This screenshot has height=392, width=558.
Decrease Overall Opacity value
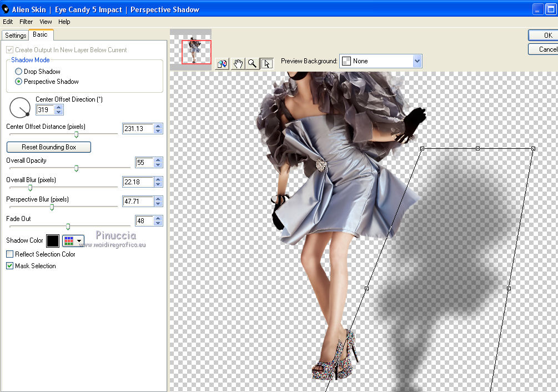click(158, 165)
